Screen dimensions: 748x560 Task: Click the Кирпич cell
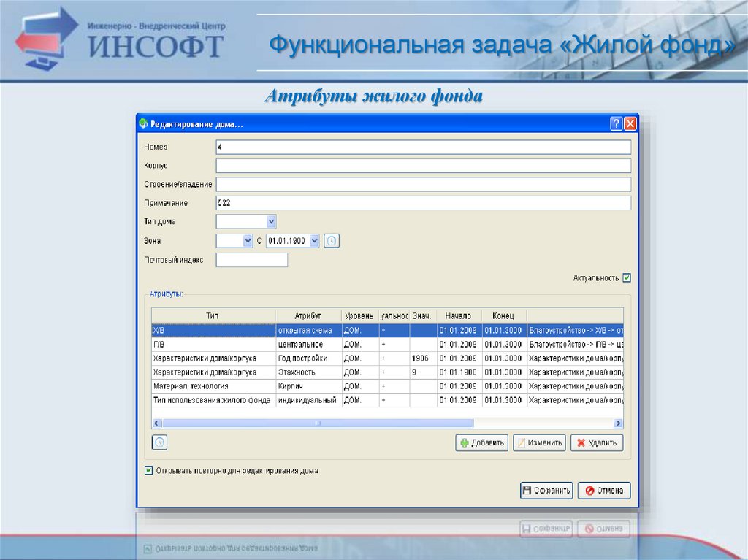pos(308,386)
